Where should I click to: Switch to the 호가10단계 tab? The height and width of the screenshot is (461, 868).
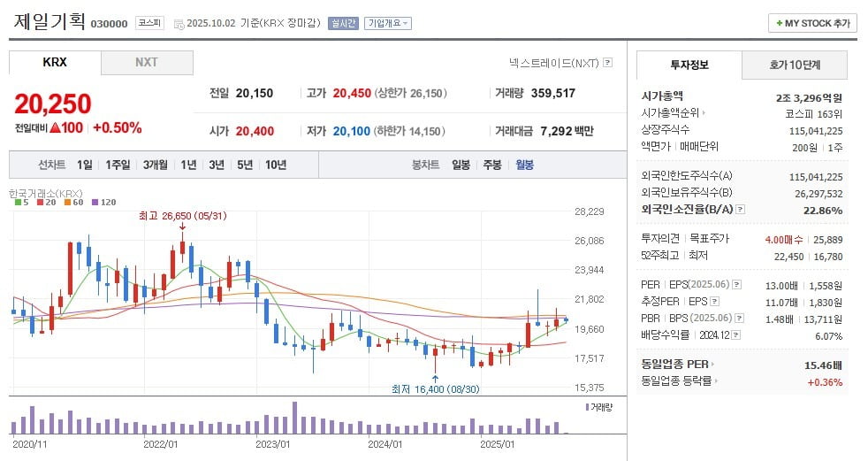point(794,65)
